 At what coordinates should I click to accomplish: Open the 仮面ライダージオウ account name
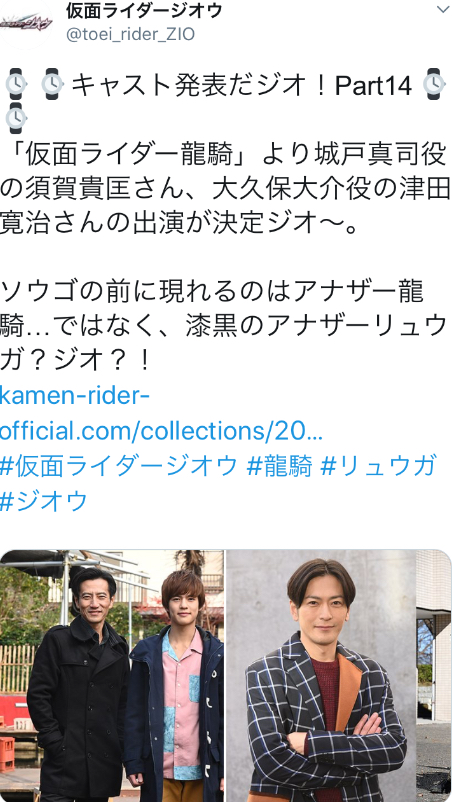coord(144,10)
